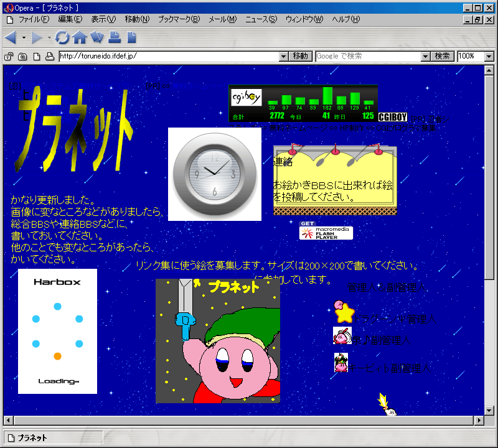This screenshot has width=498, height=448.
Task: Click the 泉♪副管理人 name text
Action: 381,340
